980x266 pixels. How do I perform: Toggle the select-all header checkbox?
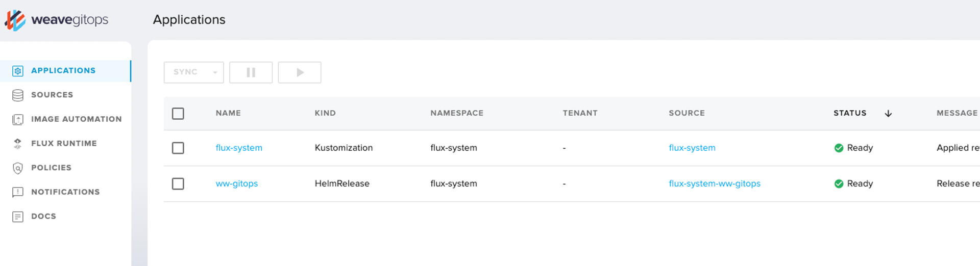(x=178, y=114)
